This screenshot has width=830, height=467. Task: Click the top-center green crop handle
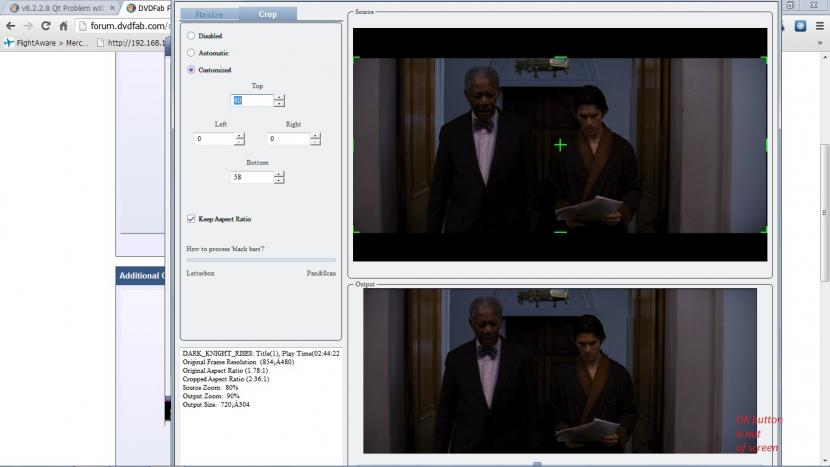tap(560, 58)
